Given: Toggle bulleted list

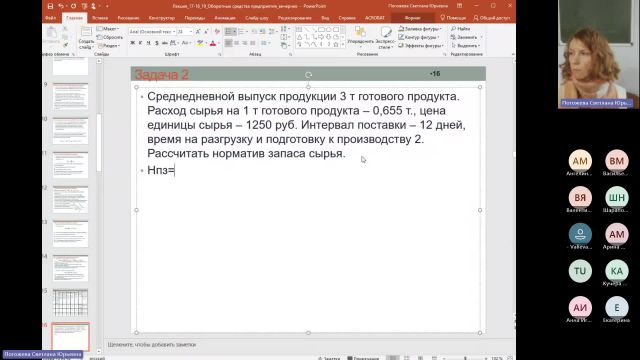Looking at the screenshot, I should (x=231, y=31).
